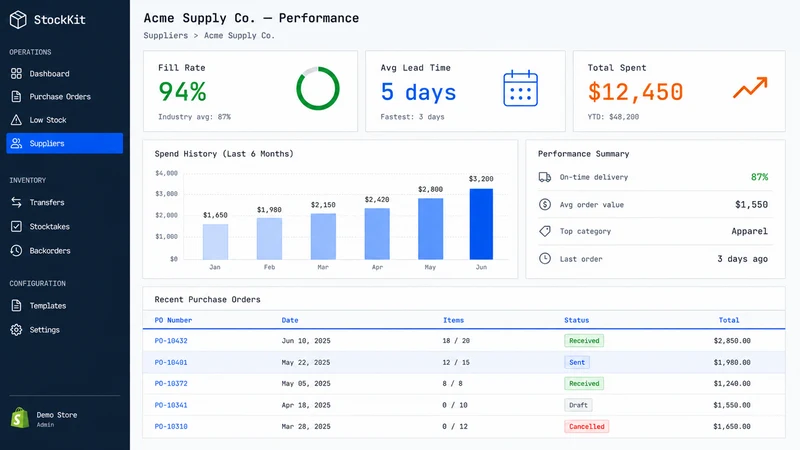Click the calendar icon in Avg Lead Time
Image resolution: width=800 pixels, height=450 pixels.
(520, 88)
